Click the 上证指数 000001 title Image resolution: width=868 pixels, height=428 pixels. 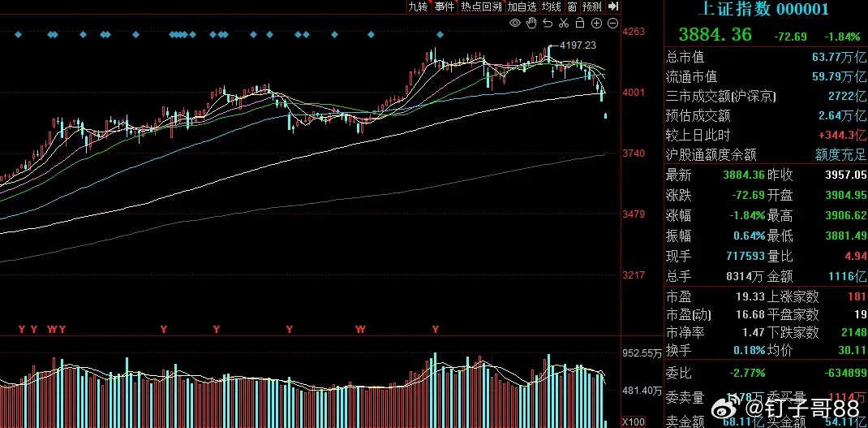[765, 9]
